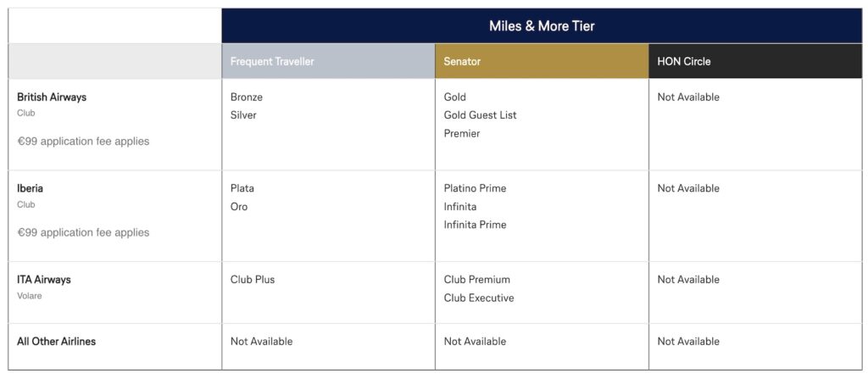Click the Premier tier entry

coord(462,134)
